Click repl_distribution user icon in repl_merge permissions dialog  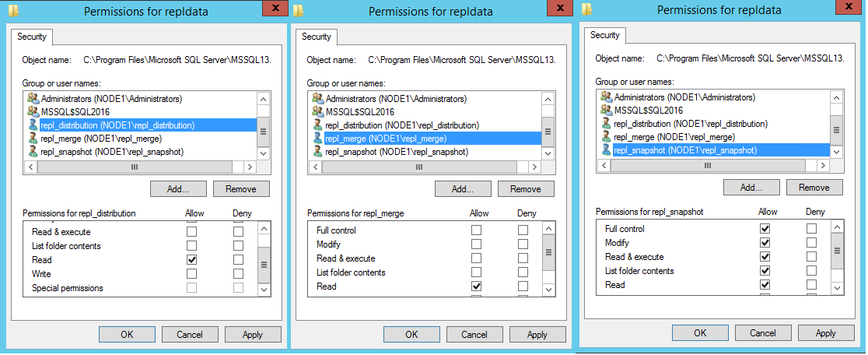(x=317, y=125)
